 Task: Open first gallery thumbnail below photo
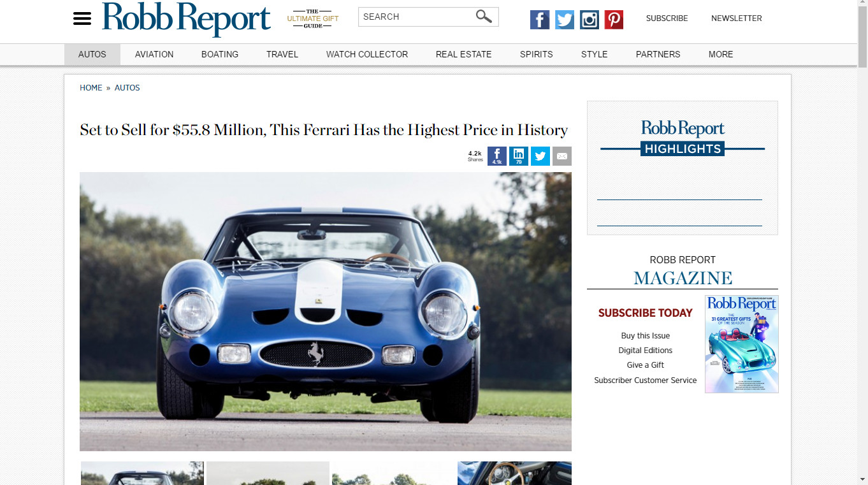(x=142, y=473)
